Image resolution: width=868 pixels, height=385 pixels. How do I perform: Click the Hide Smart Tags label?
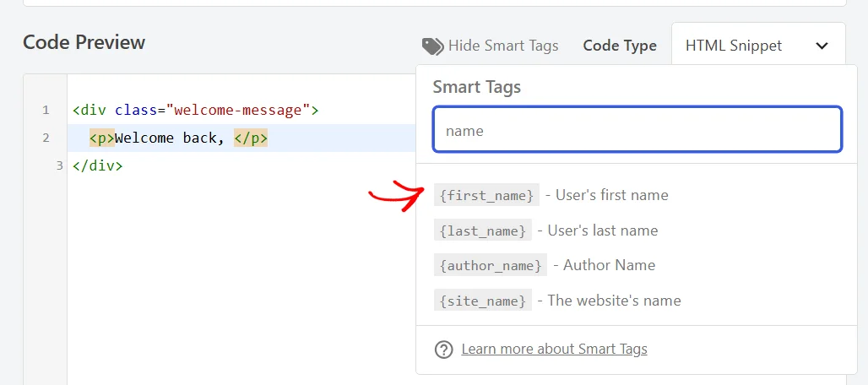(503, 46)
